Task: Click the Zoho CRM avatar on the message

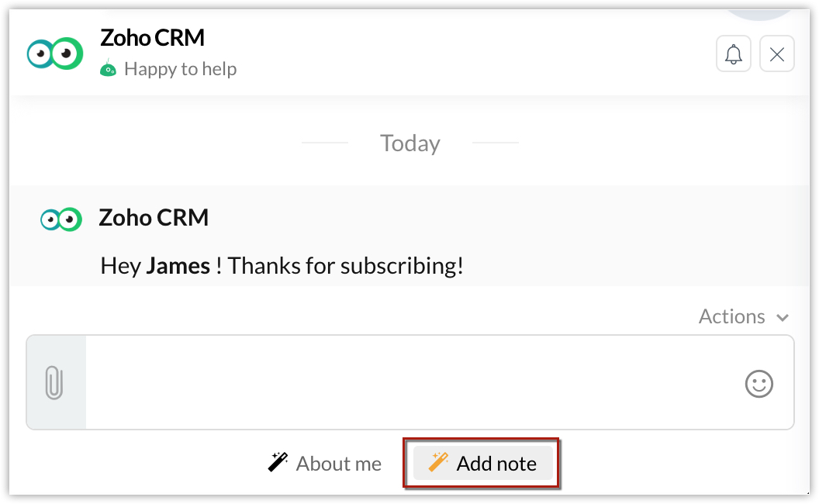Action: (x=61, y=219)
